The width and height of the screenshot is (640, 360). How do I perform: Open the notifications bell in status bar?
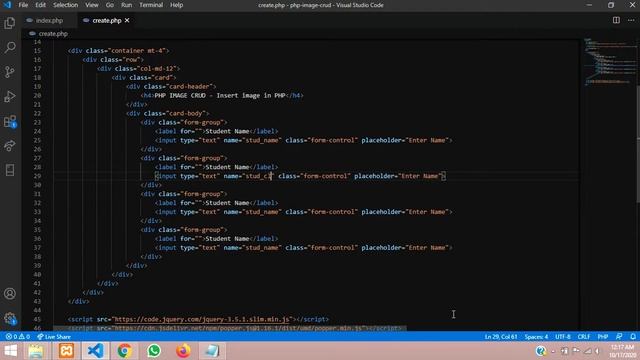coord(633,337)
